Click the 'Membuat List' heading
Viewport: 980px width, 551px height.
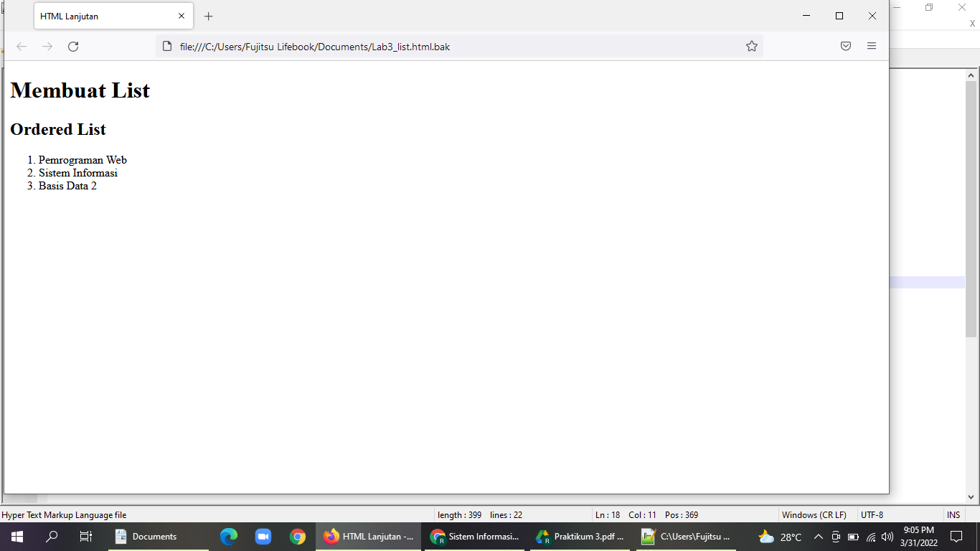[80, 90]
